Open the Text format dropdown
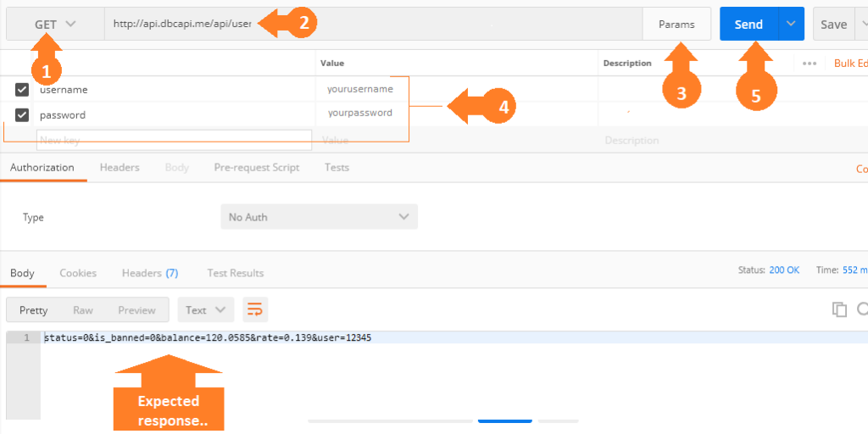Image resolution: width=868 pixels, height=434 pixels. [x=209, y=310]
